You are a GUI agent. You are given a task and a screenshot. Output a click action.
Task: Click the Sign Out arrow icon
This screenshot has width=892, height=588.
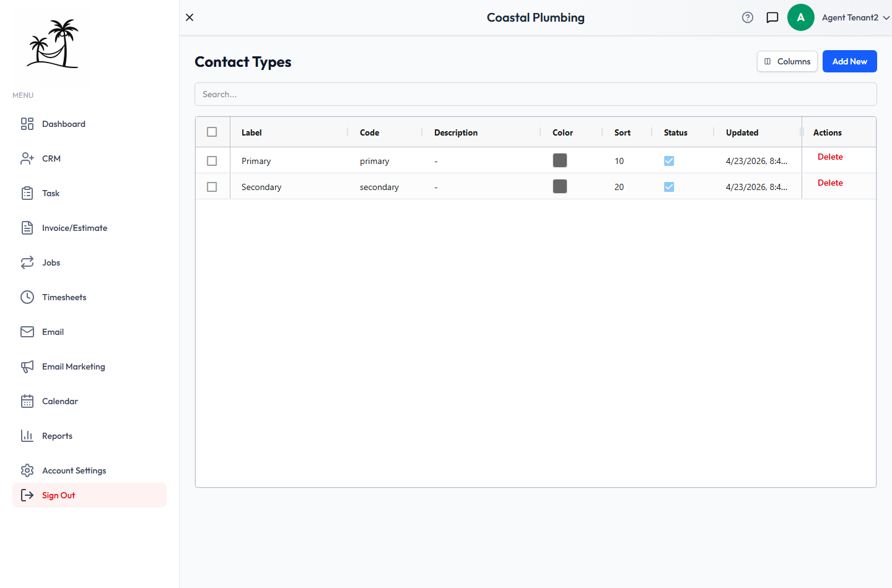27,495
